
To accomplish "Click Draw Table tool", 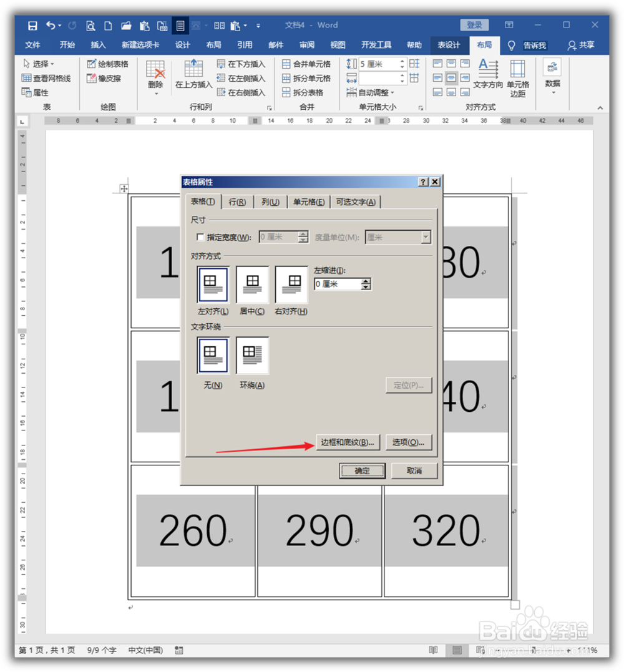I will click(107, 64).
